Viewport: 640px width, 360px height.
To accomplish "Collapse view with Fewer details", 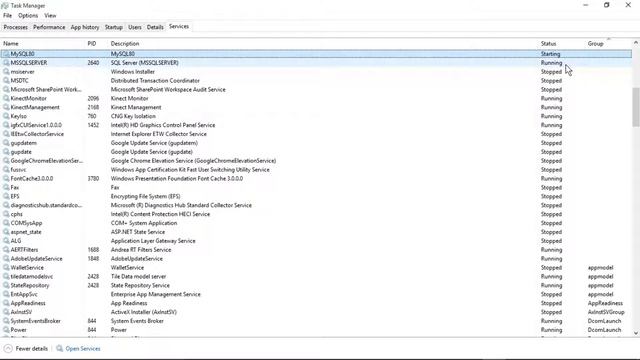I will tap(26, 349).
